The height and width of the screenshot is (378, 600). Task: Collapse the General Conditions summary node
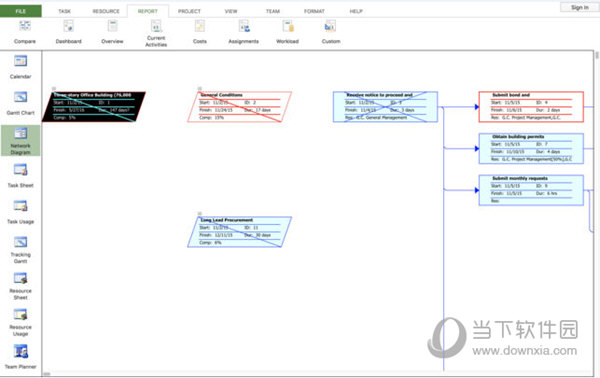(x=199, y=88)
